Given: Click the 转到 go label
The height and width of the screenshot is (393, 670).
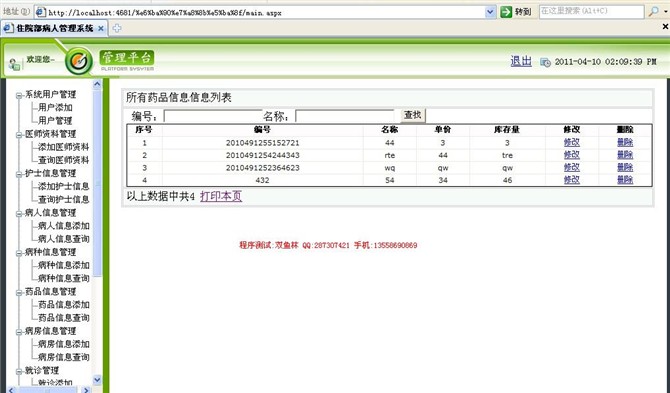Looking at the screenshot, I should [523, 12].
